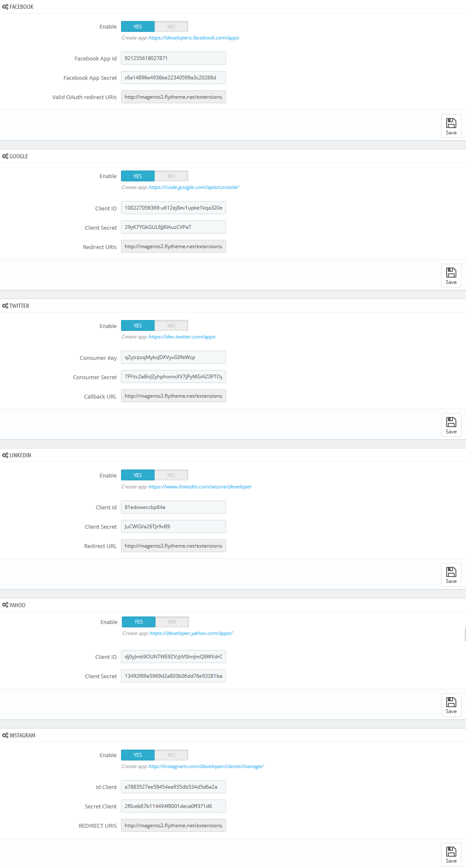Set Yahoo Enable to YES

click(139, 621)
